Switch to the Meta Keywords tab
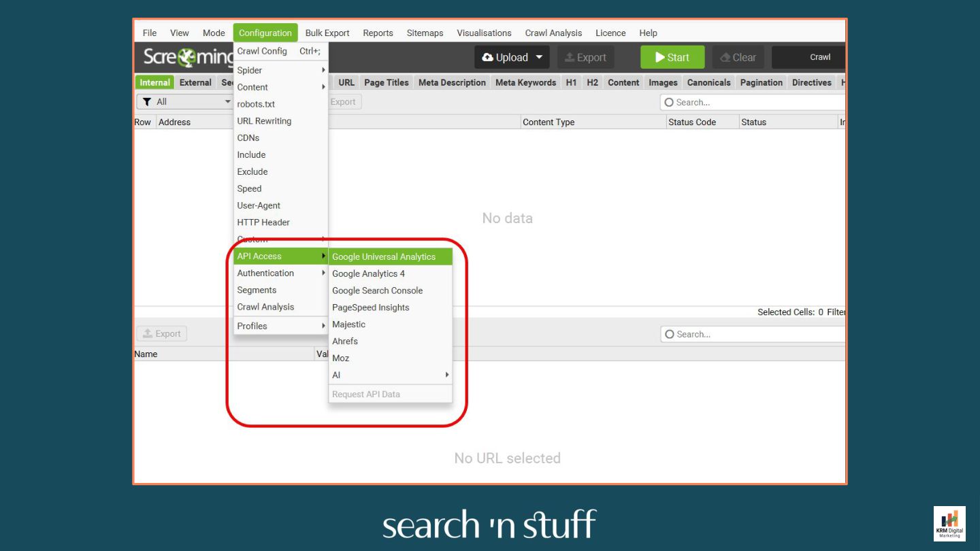This screenshot has width=980, height=551. (x=525, y=82)
